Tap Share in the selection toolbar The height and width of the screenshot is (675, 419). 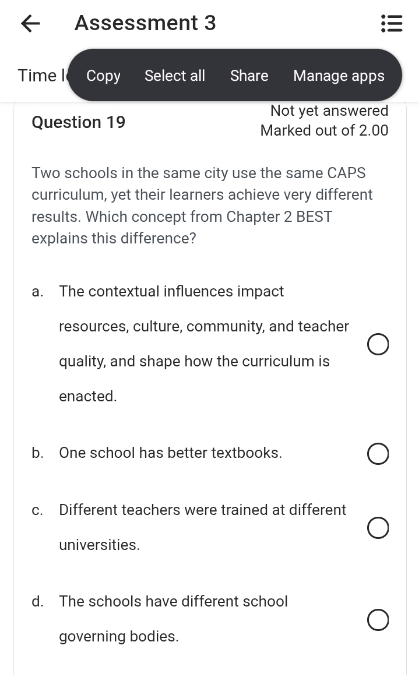tap(249, 76)
